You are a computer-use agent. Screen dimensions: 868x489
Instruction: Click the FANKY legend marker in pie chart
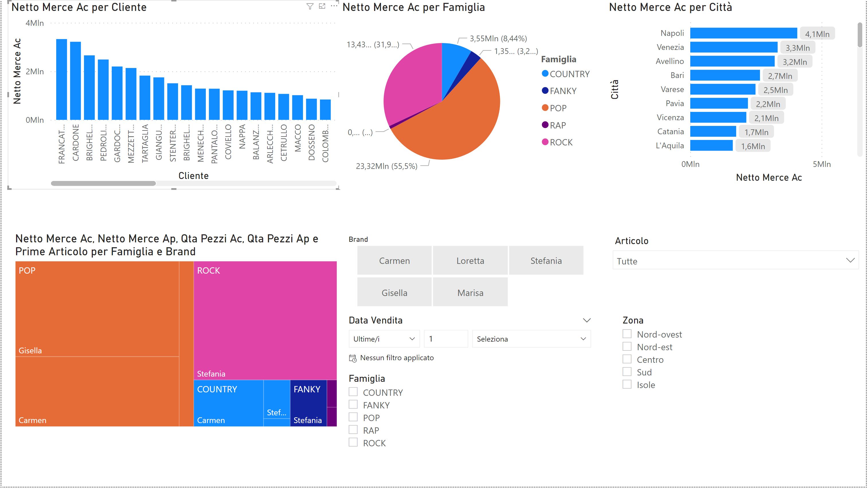pyautogui.click(x=545, y=91)
